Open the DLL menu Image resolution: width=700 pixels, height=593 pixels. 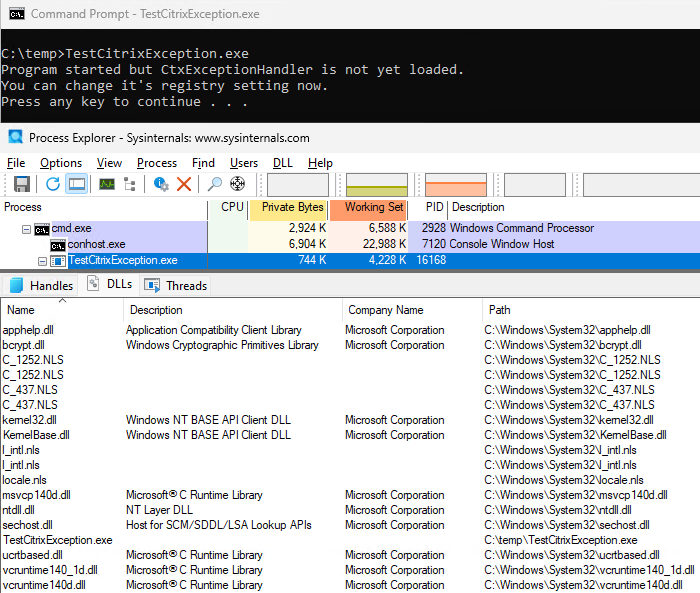coord(283,163)
